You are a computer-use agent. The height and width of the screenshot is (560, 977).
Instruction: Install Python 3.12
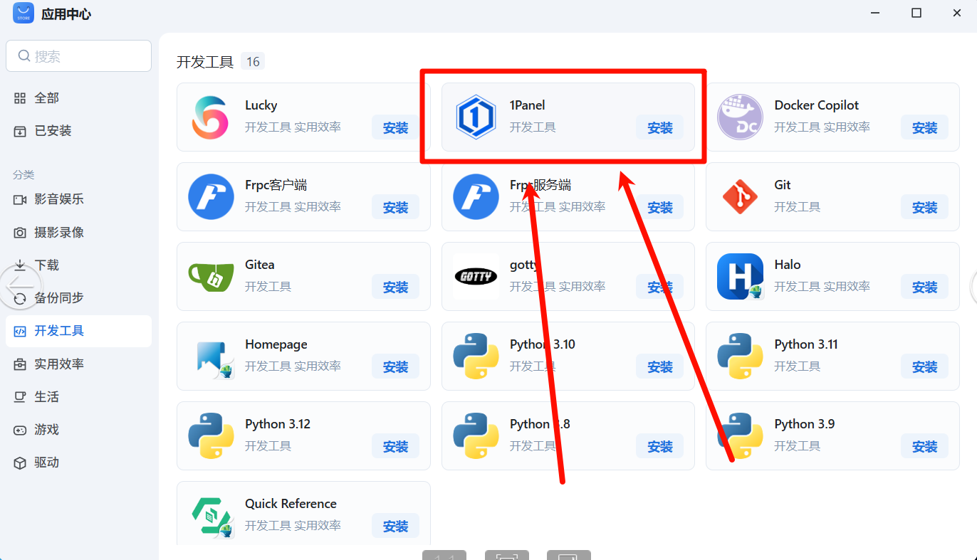coord(395,446)
